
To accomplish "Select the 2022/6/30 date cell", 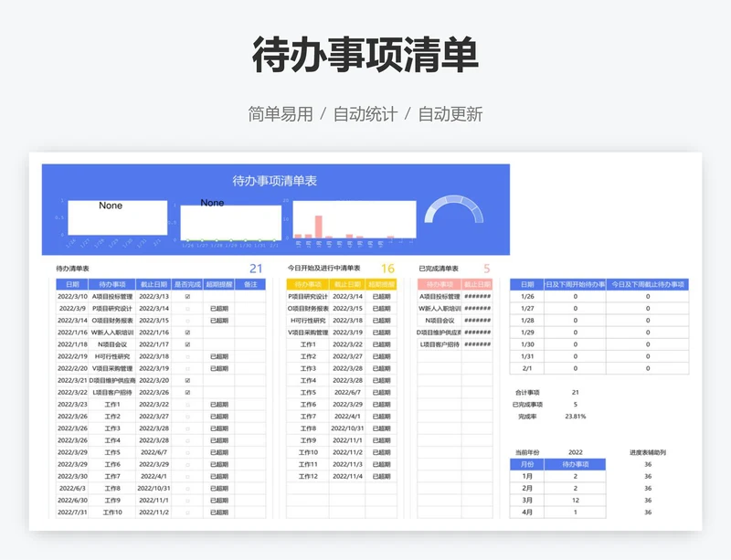I will [72, 501].
